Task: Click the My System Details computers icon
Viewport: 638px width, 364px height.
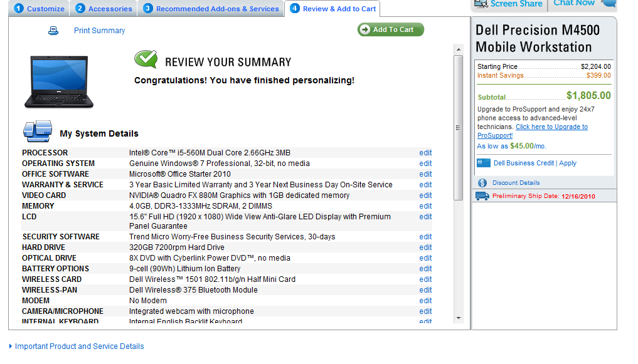Action: coord(38,131)
